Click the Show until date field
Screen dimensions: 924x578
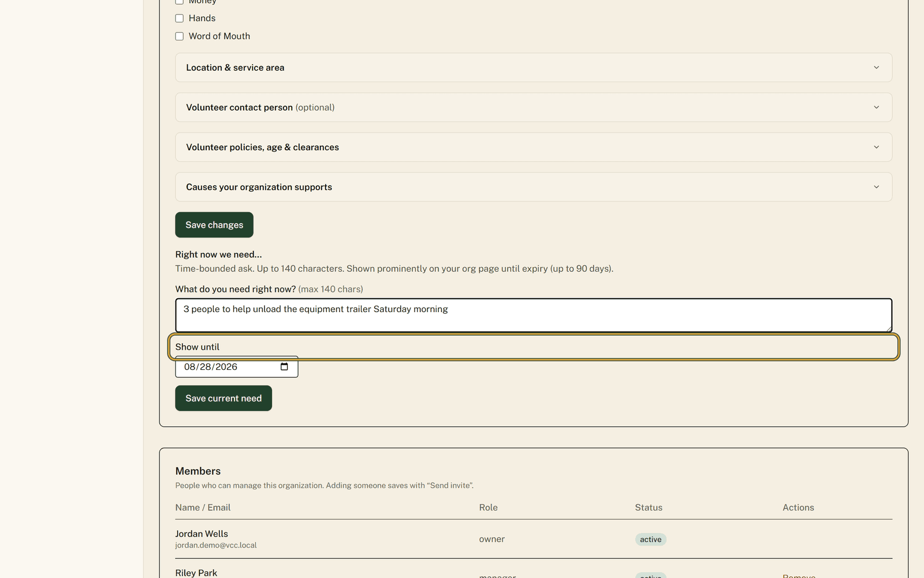tap(237, 367)
